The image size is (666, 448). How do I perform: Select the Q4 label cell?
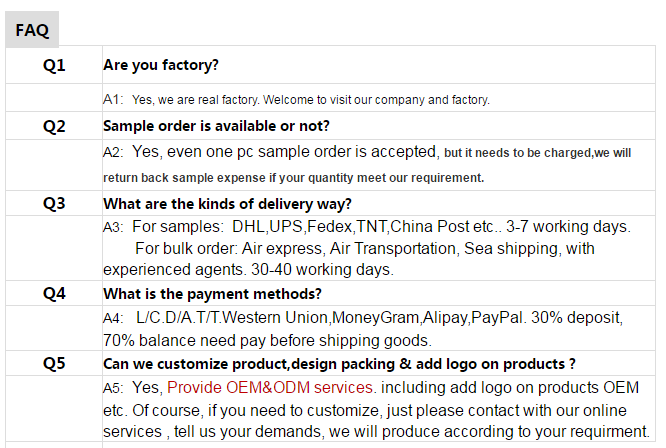click(54, 293)
